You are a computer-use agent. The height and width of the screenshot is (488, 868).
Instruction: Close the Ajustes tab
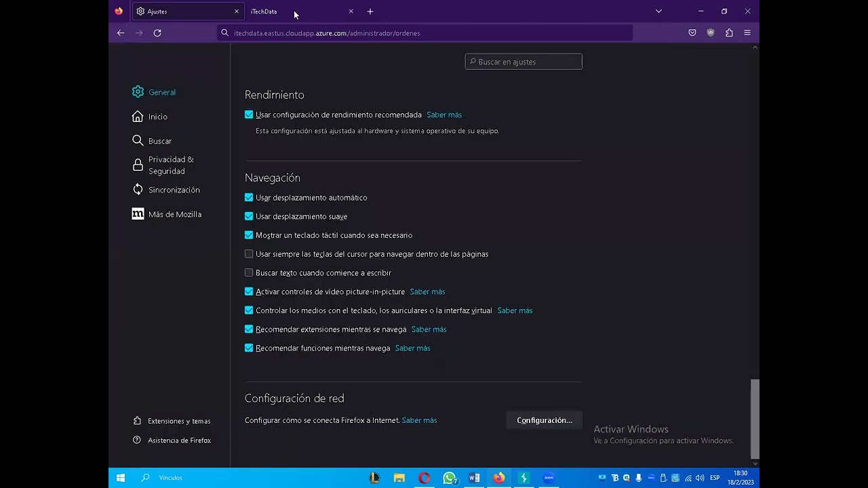[237, 12]
